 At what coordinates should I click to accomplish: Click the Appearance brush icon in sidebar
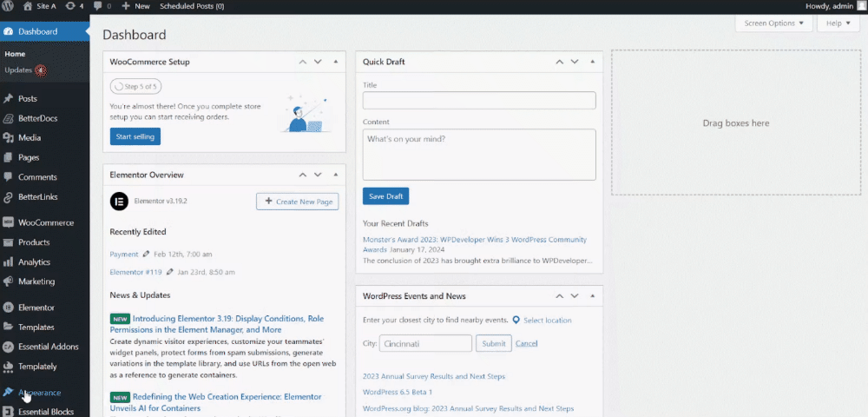[x=8, y=392]
